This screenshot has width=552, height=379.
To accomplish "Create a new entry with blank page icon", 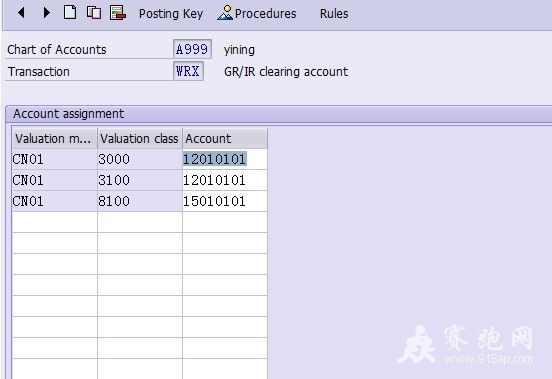I will (x=70, y=12).
